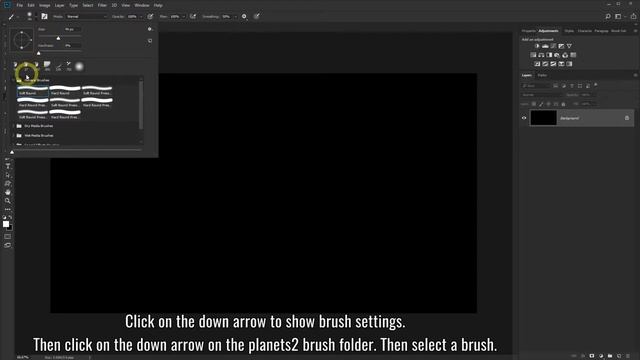Image resolution: width=640 pixels, height=360 pixels.
Task: Select the Path Selection tool
Action: point(8,175)
